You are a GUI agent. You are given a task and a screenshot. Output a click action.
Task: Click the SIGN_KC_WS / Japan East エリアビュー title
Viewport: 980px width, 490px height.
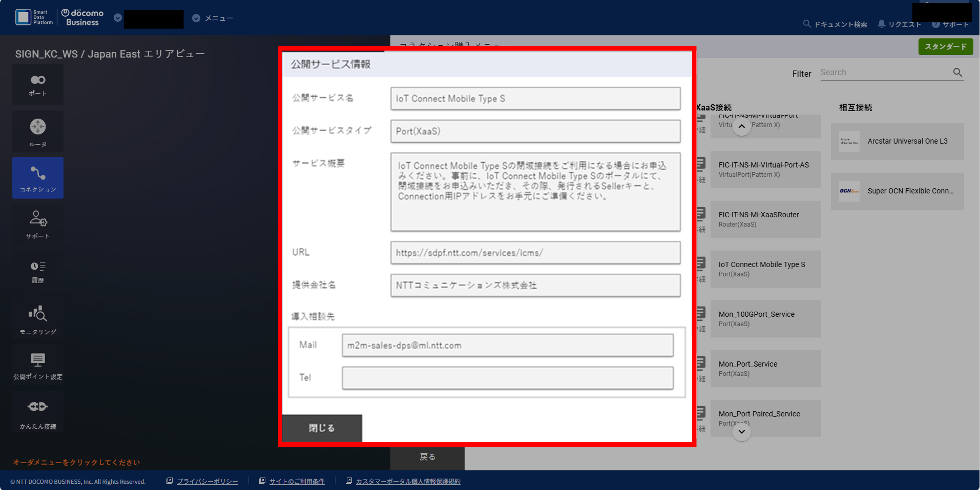pyautogui.click(x=110, y=54)
